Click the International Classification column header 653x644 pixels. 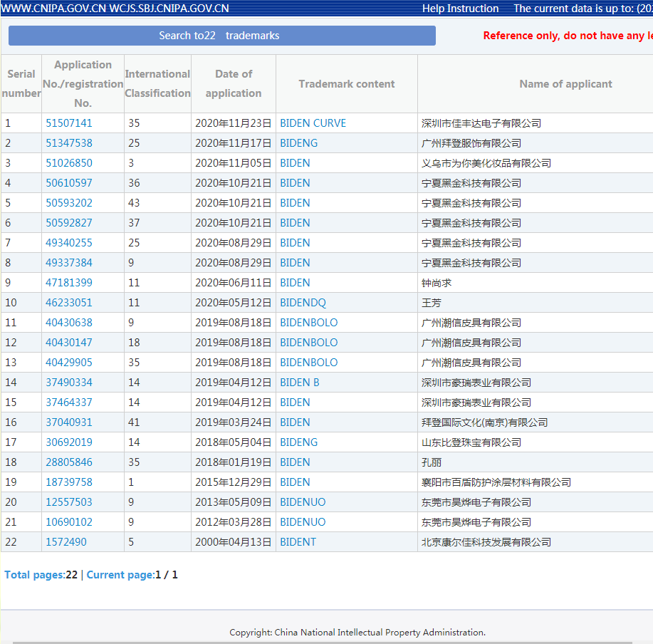point(157,83)
